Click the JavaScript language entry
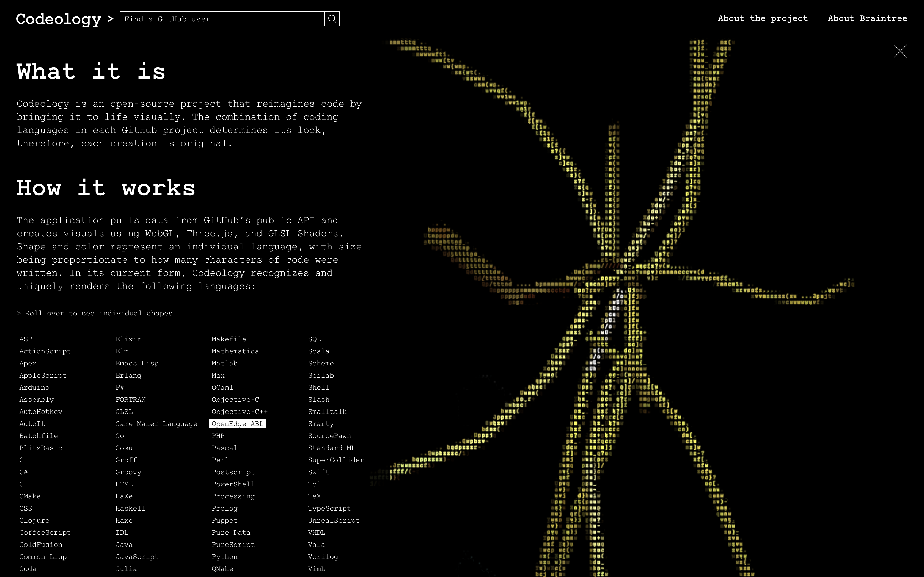The width and height of the screenshot is (924, 577). click(137, 556)
